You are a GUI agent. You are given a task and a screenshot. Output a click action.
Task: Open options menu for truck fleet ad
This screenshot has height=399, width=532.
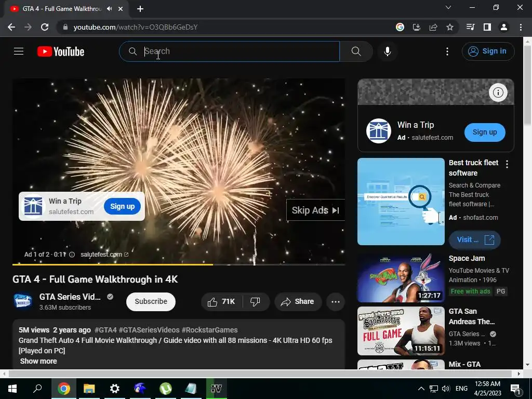[x=507, y=164]
